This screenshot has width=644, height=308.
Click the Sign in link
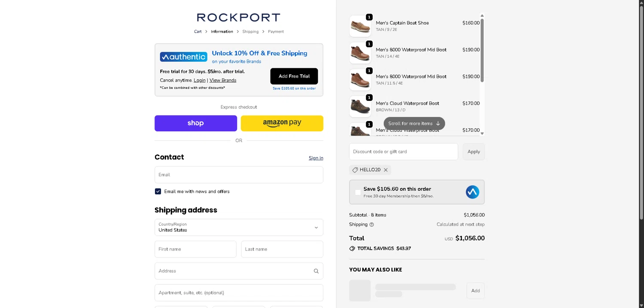[316, 158]
